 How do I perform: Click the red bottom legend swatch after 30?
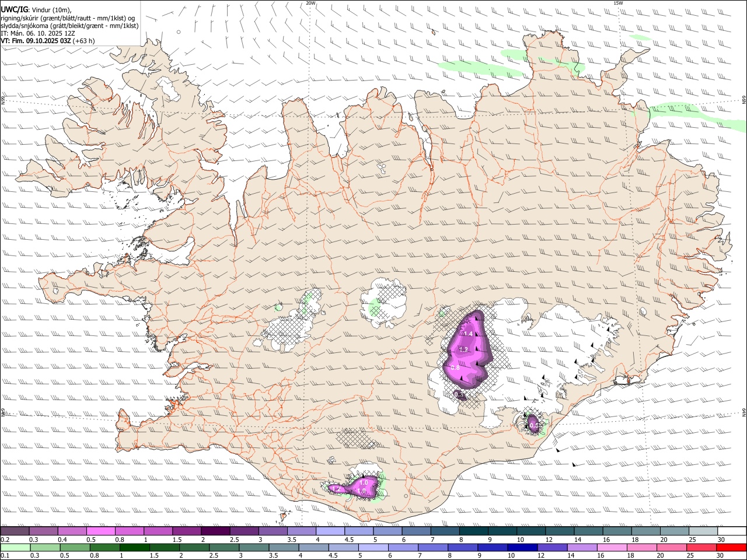[x=732, y=547]
